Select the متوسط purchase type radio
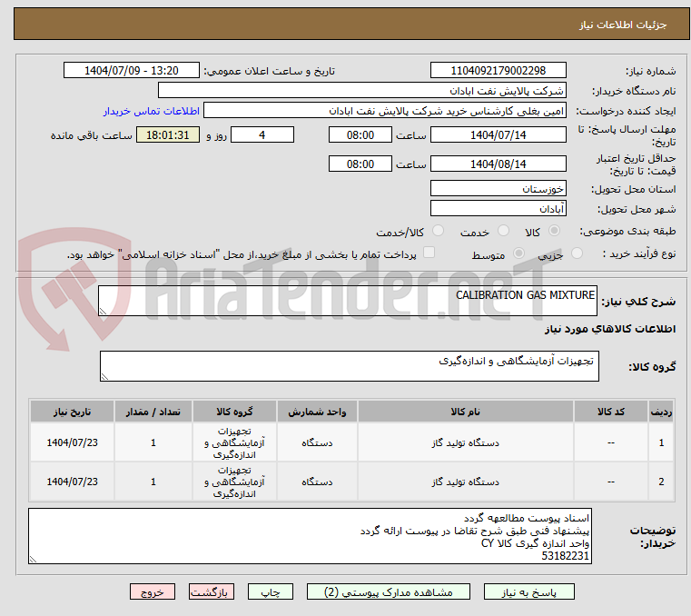 point(518,253)
